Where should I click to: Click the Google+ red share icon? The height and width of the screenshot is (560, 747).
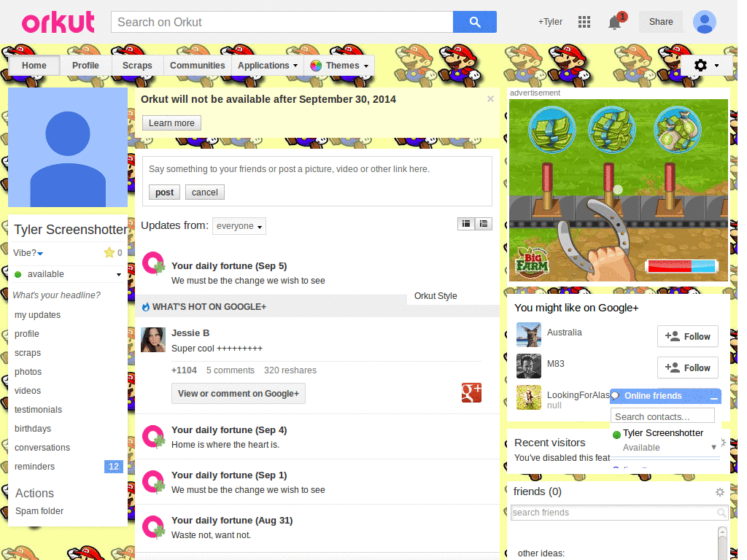471,393
